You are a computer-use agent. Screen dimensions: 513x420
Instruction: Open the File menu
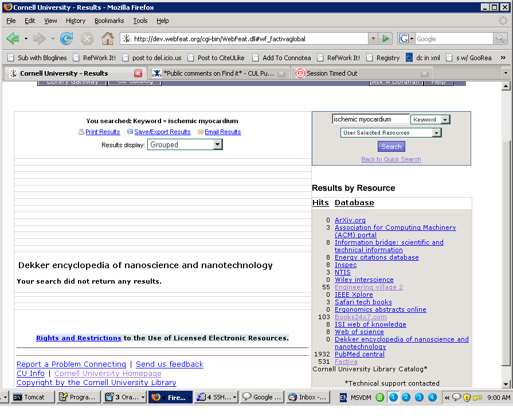pos(11,21)
